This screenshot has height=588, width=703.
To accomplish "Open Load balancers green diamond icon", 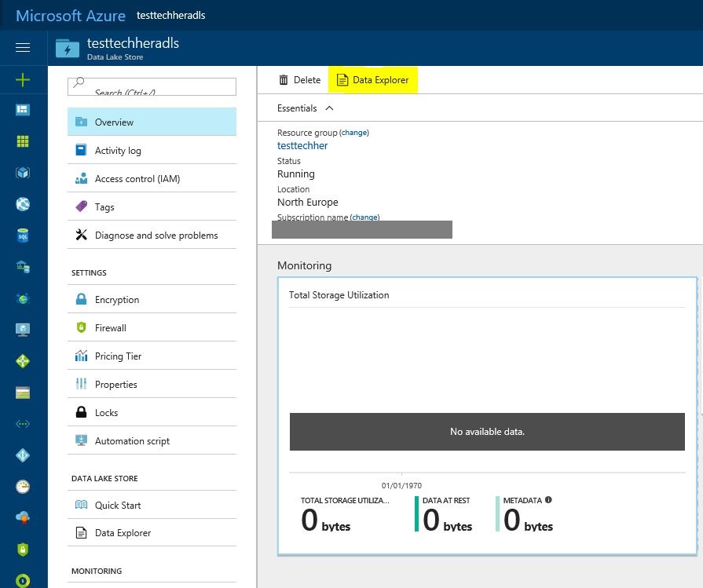I will pyautogui.click(x=23, y=361).
